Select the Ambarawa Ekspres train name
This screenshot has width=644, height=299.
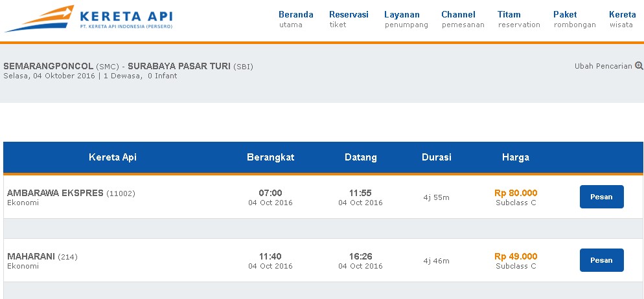(56, 193)
